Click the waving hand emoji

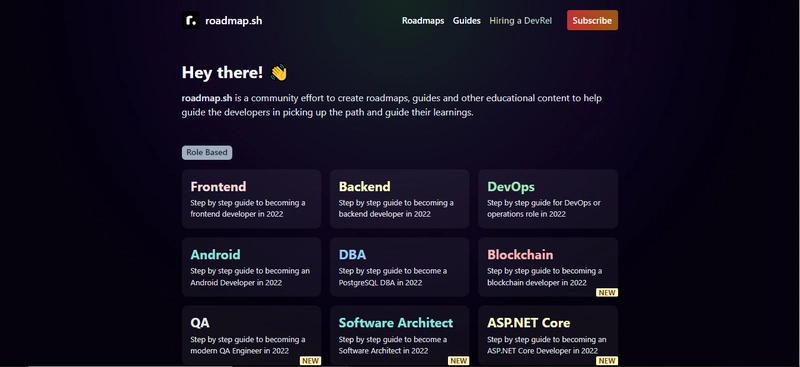[279, 72]
